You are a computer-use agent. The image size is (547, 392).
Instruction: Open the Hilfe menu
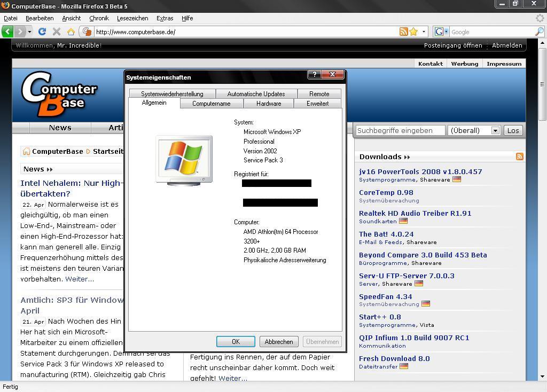coord(187,18)
